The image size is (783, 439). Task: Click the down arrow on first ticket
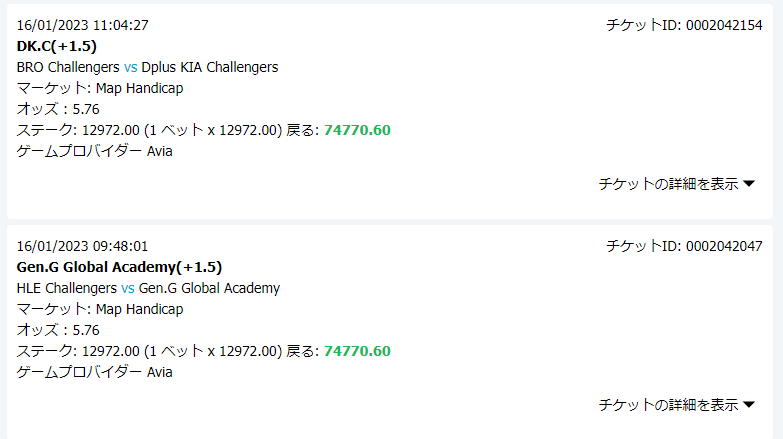click(749, 184)
